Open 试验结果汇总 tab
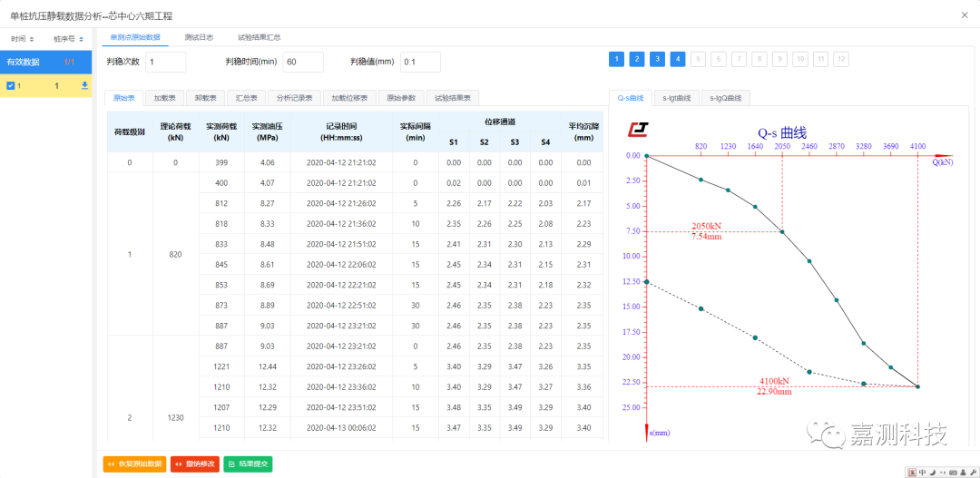The image size is (980, 478). pos(260,37)
